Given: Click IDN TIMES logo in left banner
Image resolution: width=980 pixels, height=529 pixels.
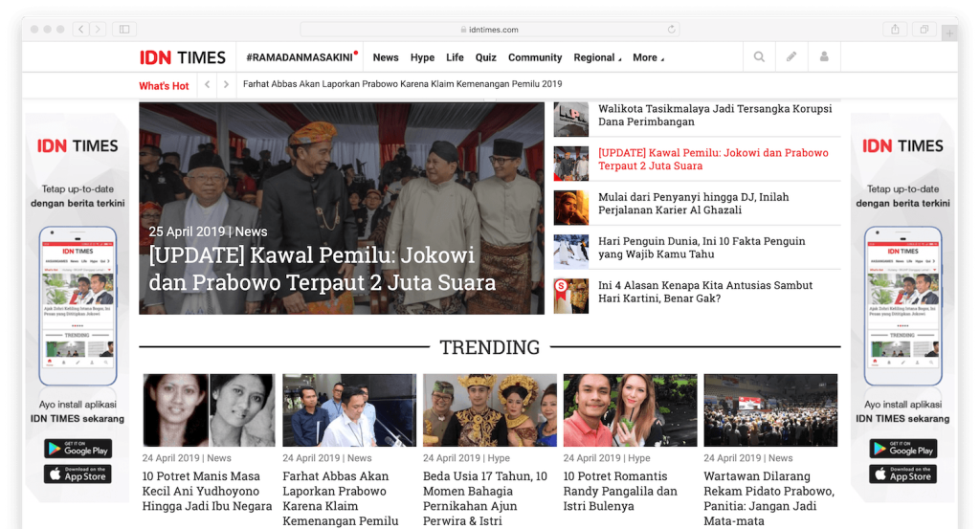Looking at the screenshot, I should coord(78,146).
